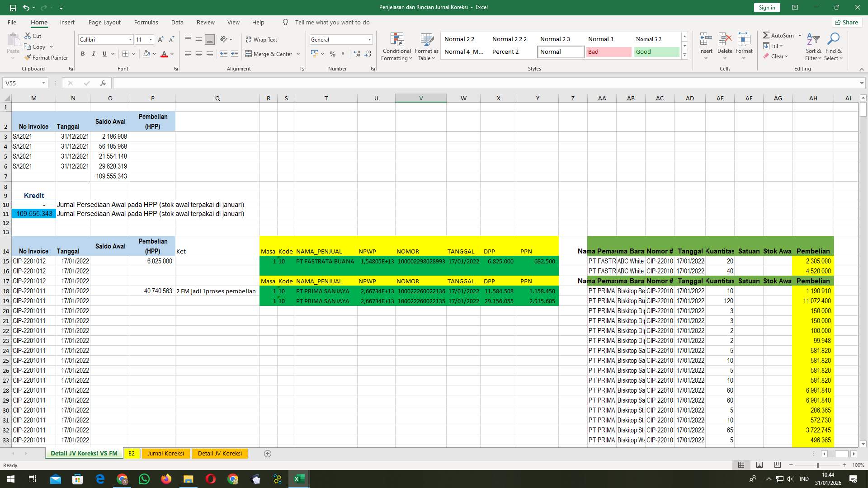Select the Format Painter tool
The height and width of the screenshot is (488, 868).
47,58
